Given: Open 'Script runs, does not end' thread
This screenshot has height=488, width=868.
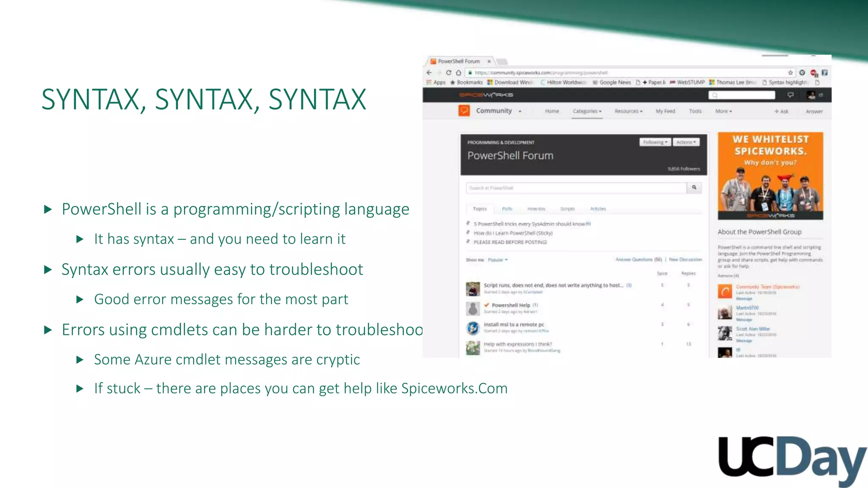Looking at the screenshot, I should 554,285.
